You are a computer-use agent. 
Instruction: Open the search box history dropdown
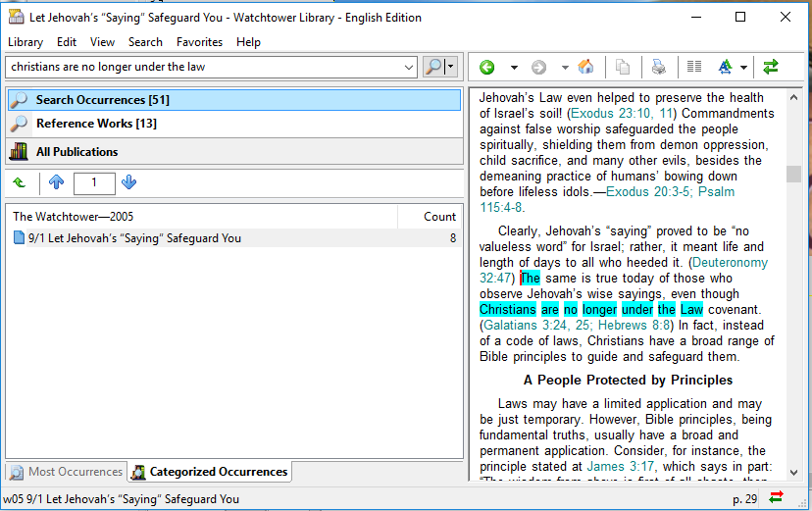tap(409, 67)
